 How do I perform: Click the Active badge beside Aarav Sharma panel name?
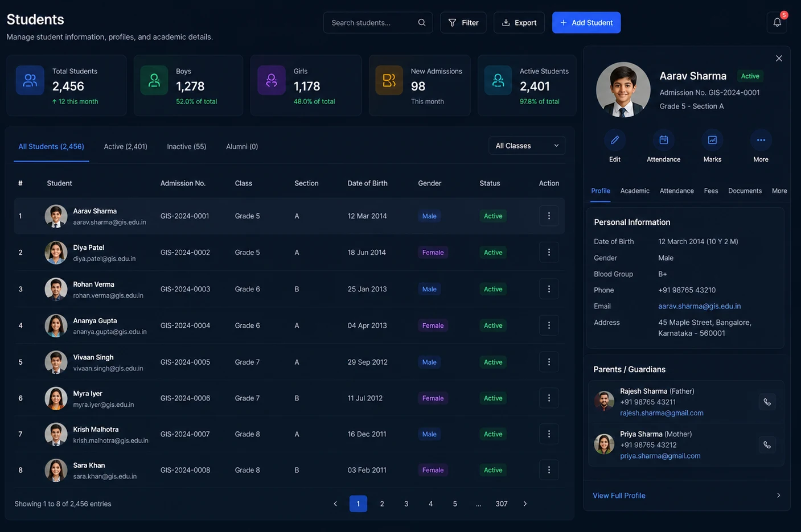(x=750, y=76)
